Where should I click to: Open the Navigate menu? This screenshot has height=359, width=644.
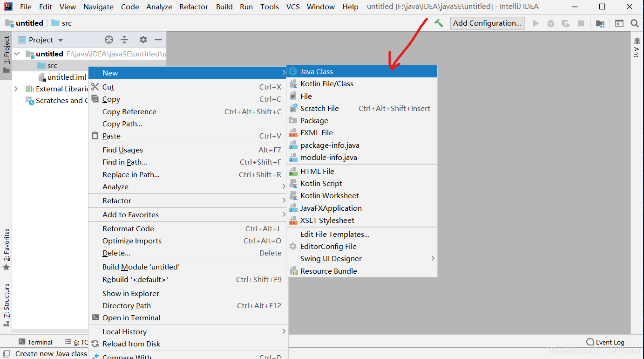click(98, 7)
